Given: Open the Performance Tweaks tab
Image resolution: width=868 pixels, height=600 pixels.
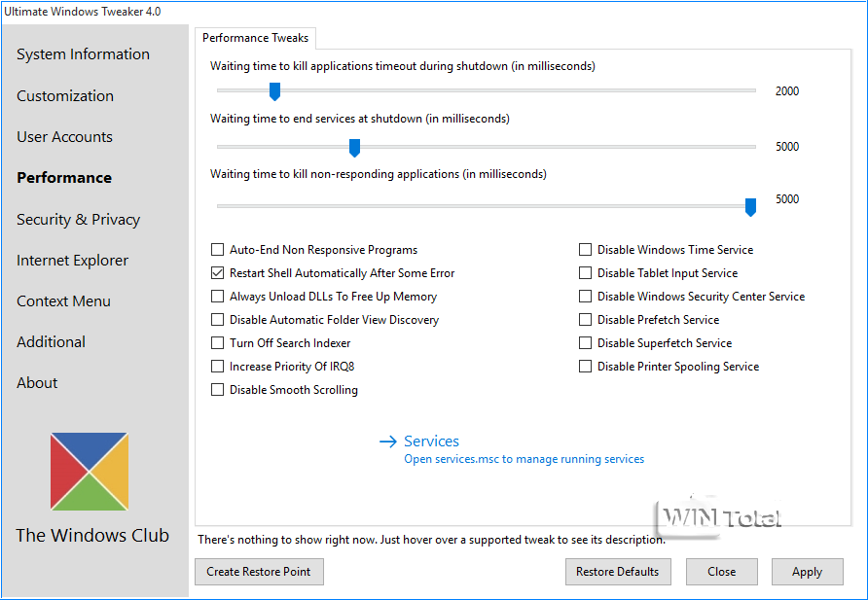Looking at the screenshot, I should coord(256,38).
